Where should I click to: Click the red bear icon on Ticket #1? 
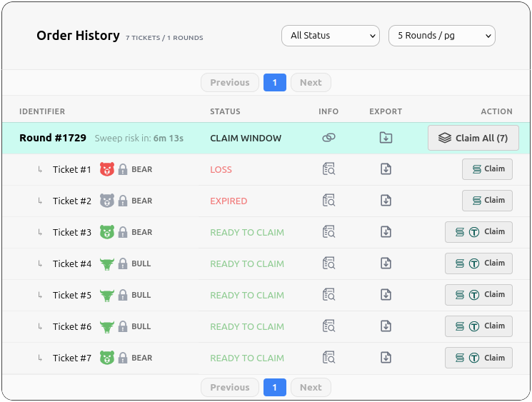[107, 169]
